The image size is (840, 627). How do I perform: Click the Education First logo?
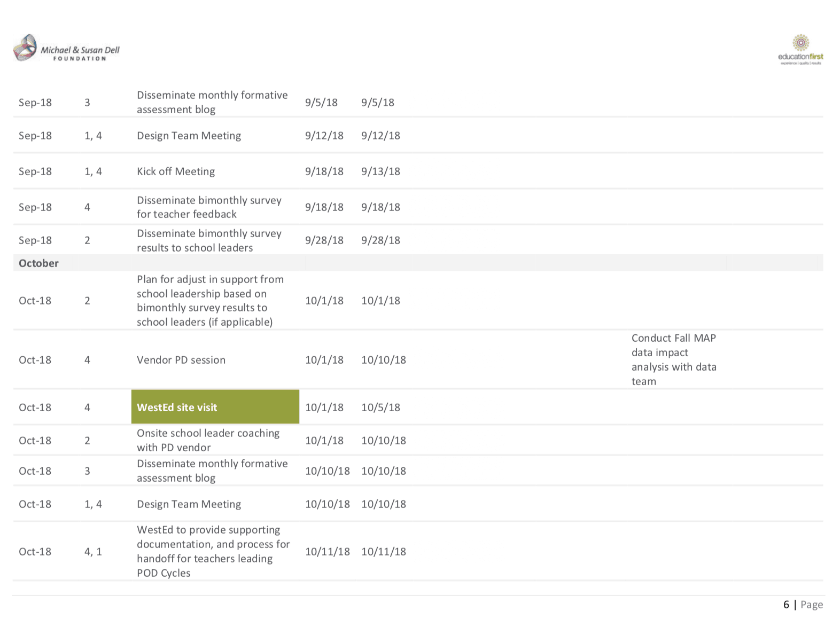tap(800, 50)
